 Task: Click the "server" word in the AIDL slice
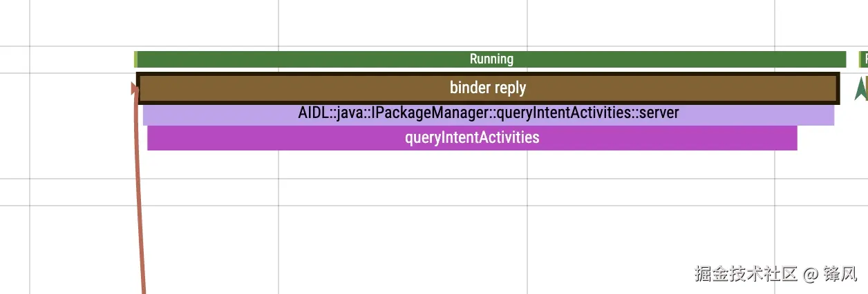(x=659, y=112)
